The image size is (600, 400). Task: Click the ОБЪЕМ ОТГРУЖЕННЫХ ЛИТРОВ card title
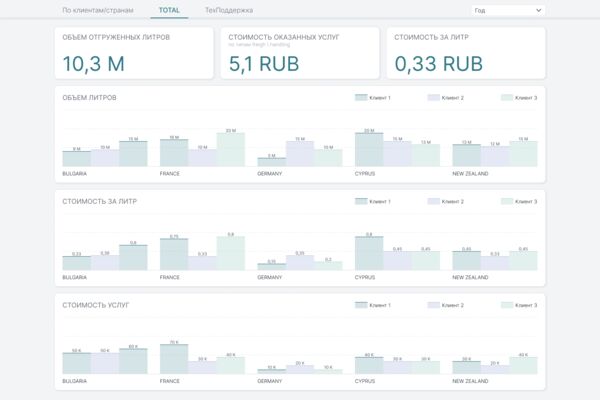point(116,37)
